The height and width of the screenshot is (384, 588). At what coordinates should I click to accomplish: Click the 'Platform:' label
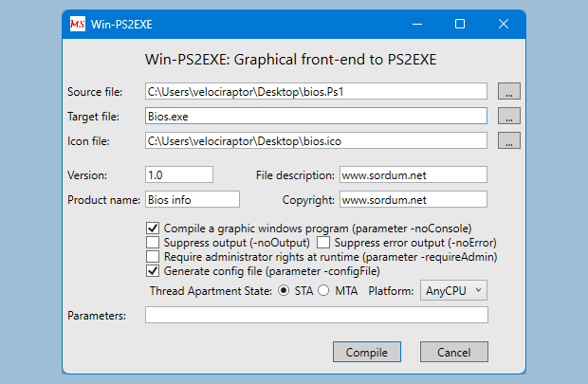[391, 291]
